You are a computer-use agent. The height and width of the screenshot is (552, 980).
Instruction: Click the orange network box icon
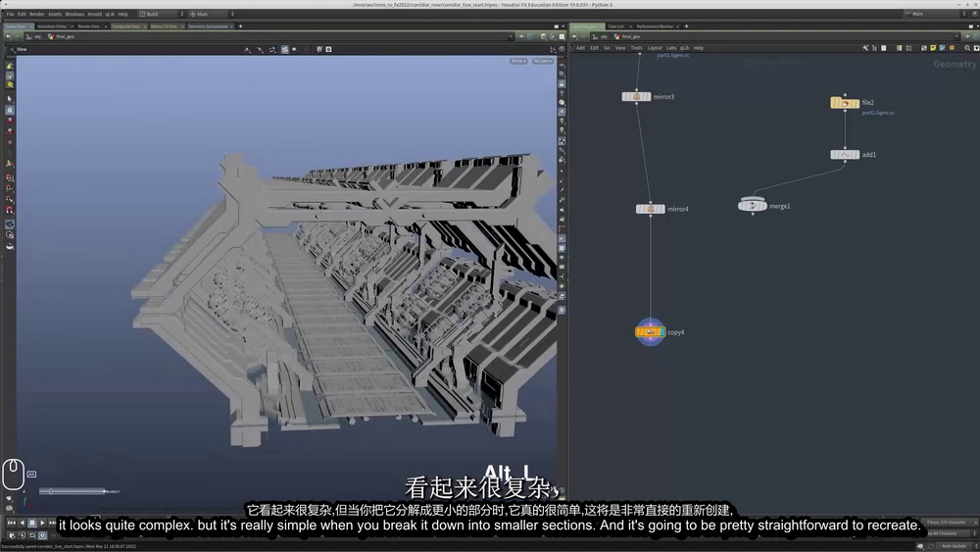click(952, 48)
